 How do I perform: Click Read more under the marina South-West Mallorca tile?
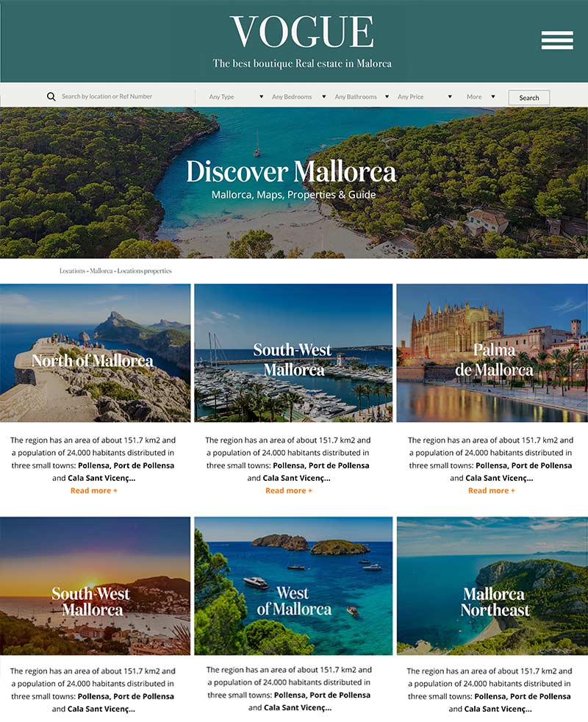(289, 491)
